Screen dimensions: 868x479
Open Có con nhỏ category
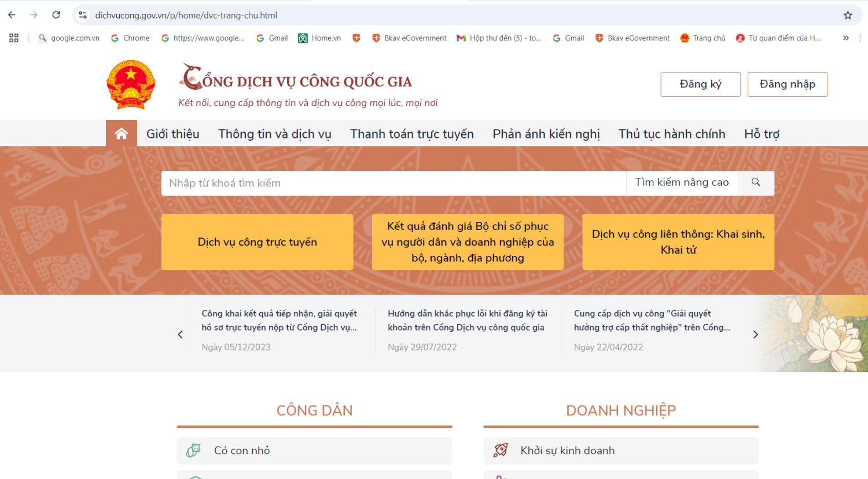[314, 451]
